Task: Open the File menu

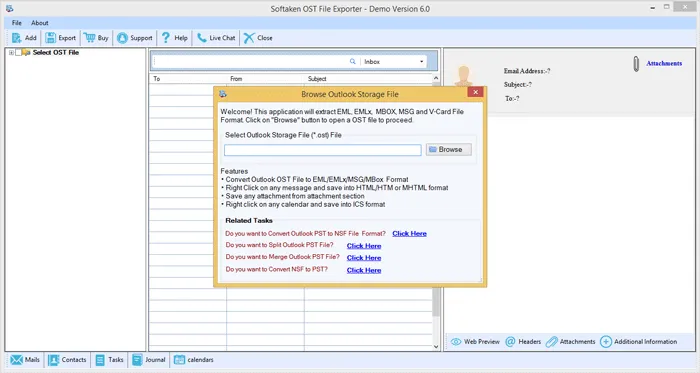Action: 17,23
